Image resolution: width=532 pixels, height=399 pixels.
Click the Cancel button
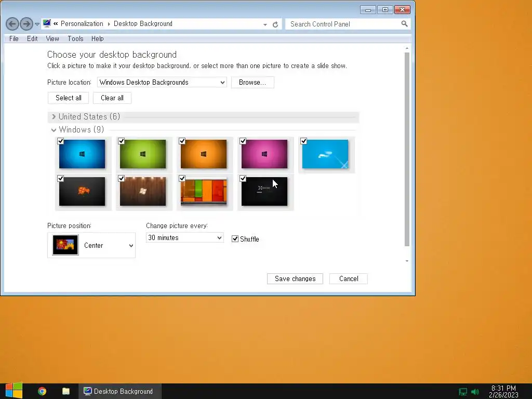(x=349, y=279)
